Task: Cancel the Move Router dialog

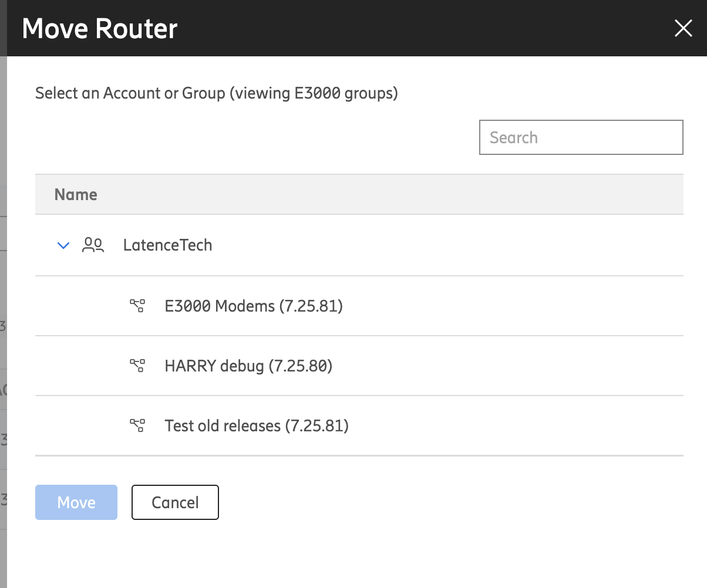Action: tap(175, 502)
